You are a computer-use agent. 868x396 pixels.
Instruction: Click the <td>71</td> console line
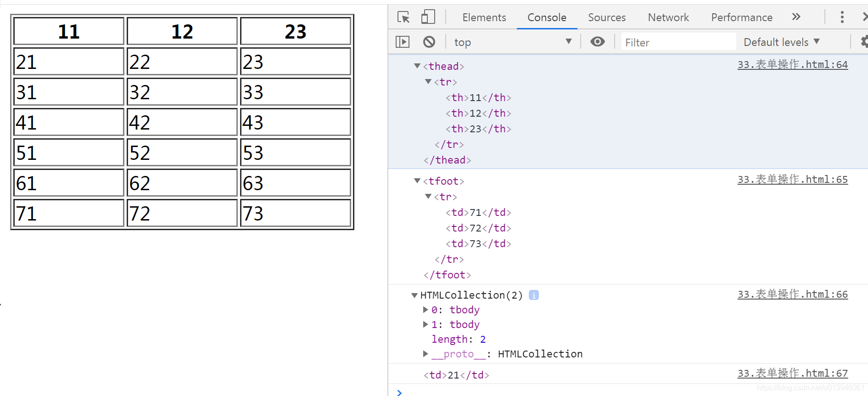478,212
